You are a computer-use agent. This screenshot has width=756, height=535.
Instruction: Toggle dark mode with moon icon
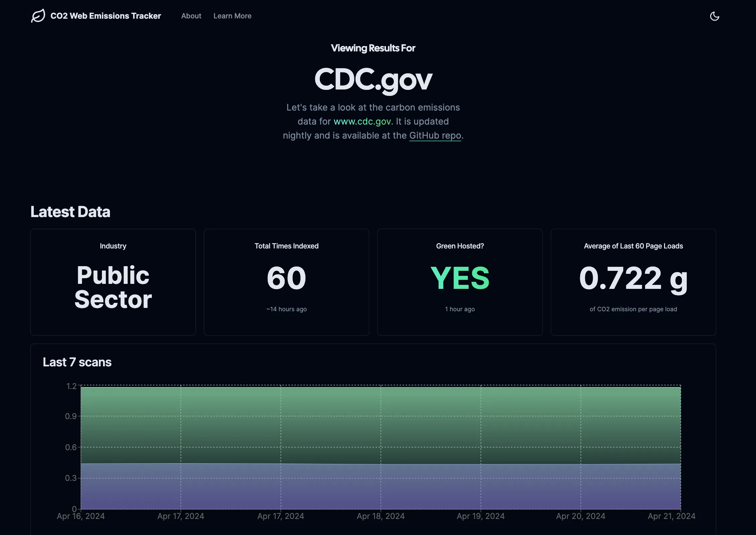click(715, 16)
